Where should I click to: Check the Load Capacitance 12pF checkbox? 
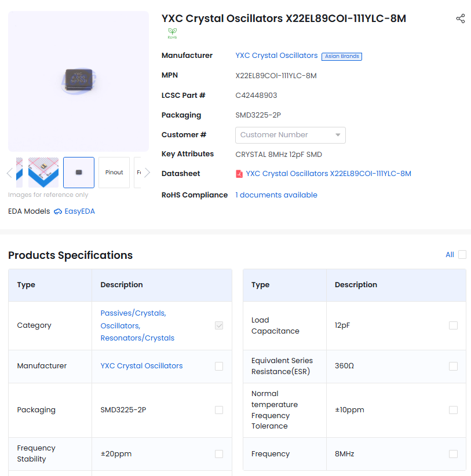(453, 325)
